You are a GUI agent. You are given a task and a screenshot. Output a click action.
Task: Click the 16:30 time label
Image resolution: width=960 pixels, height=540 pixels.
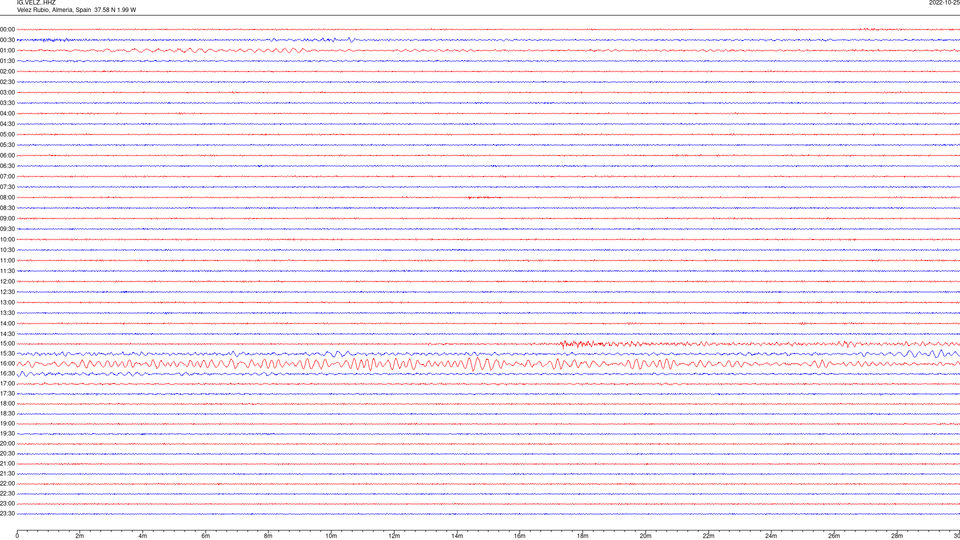7,373
